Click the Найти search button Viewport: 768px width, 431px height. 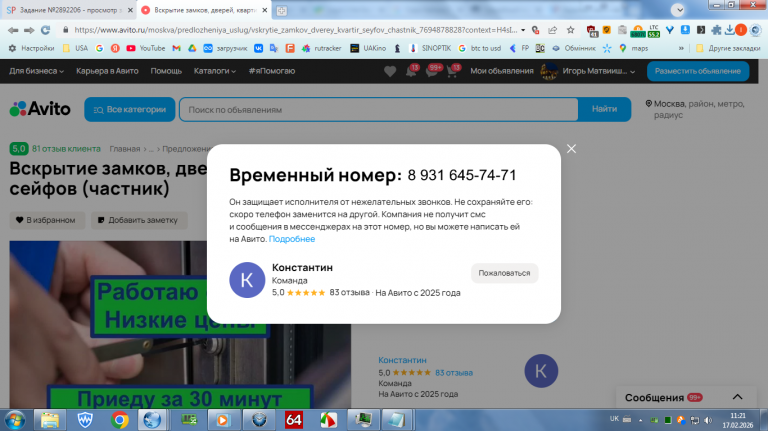pyautogui.click(x=604, y=109)
